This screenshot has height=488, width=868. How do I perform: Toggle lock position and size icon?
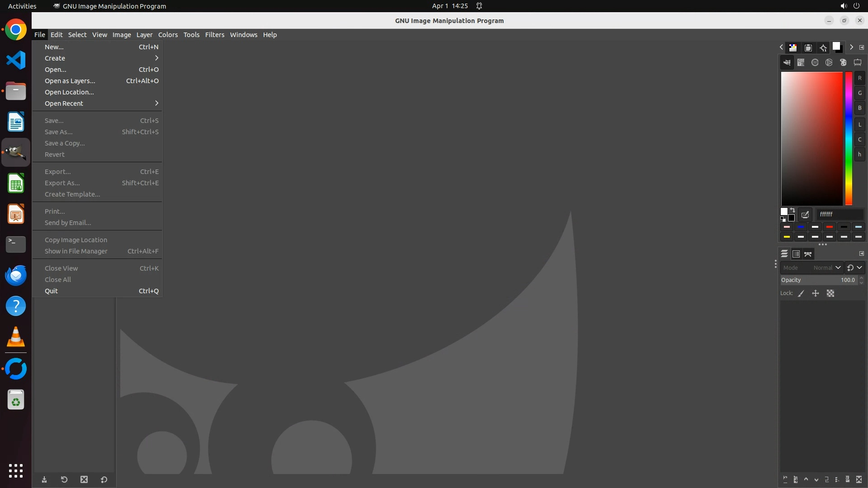(816, 294)
